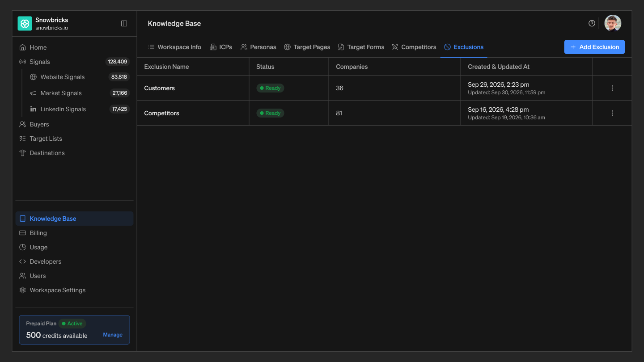Click the Workspace Settings gear icon

[x=22, y=290]
